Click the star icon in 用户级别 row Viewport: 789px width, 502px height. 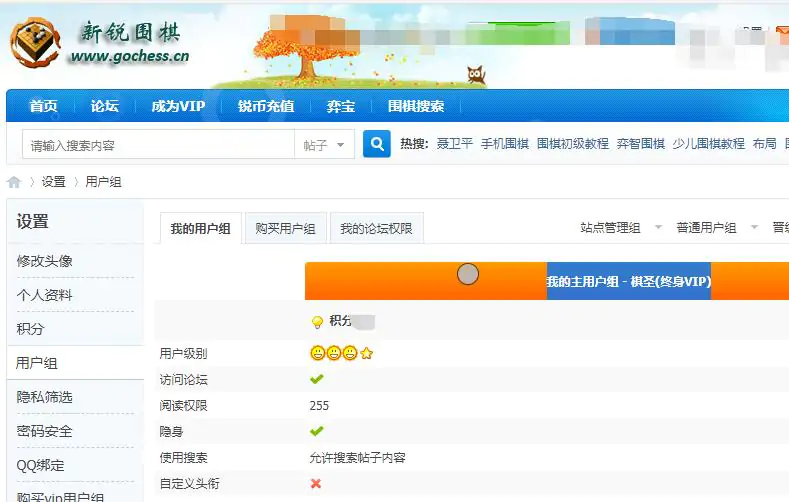367,354
